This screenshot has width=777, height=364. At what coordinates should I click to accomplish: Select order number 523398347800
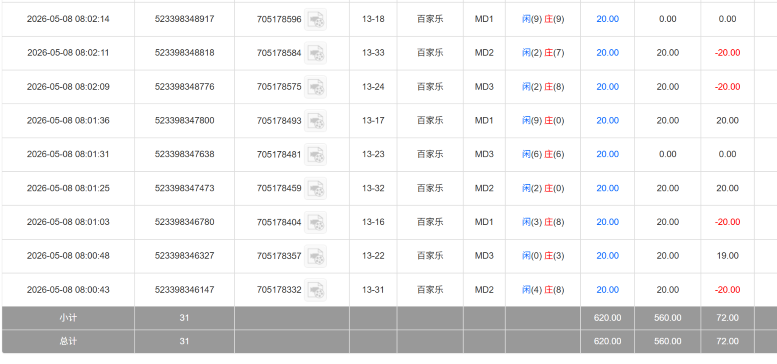(x=184, y=120)
